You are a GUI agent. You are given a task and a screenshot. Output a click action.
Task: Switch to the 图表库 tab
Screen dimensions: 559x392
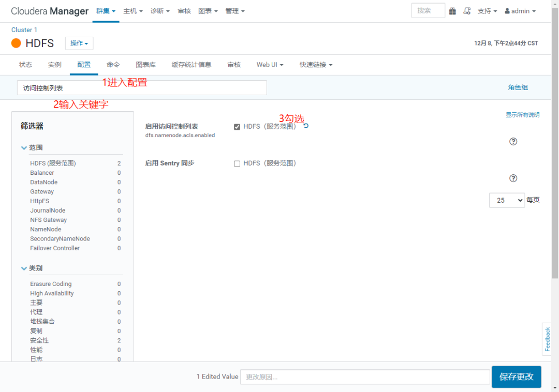[145, 65]
